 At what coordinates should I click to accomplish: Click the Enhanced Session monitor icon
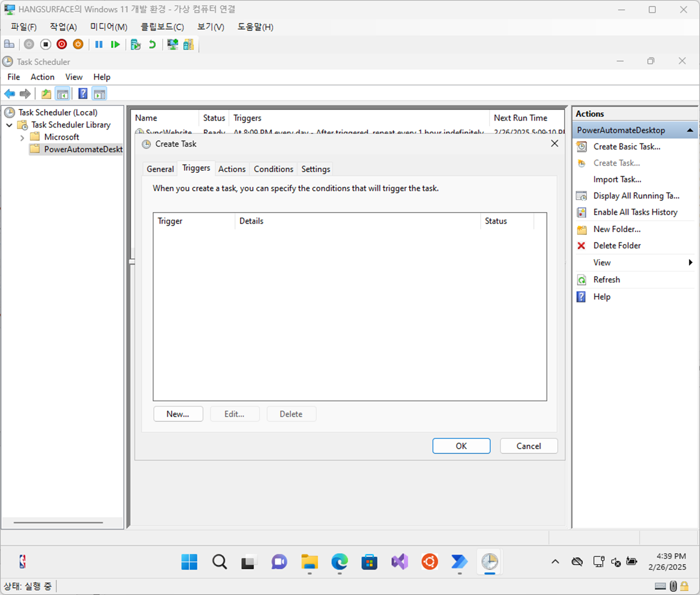coord(172,44)
